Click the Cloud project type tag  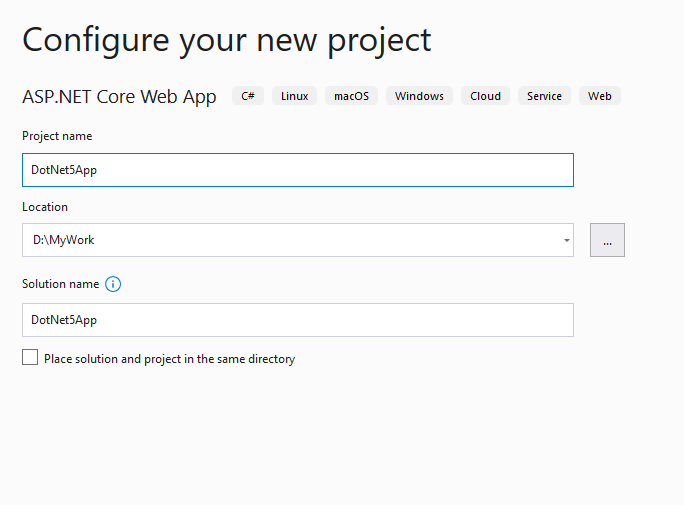click(x=485, y=96)
